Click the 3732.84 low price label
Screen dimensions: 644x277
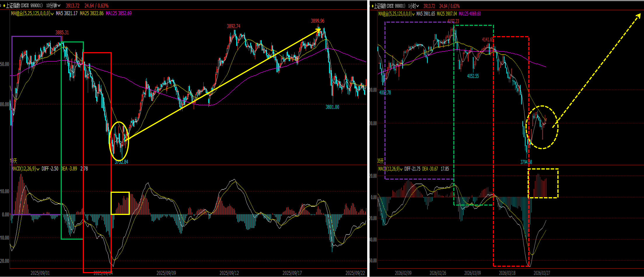pos(122,162)
